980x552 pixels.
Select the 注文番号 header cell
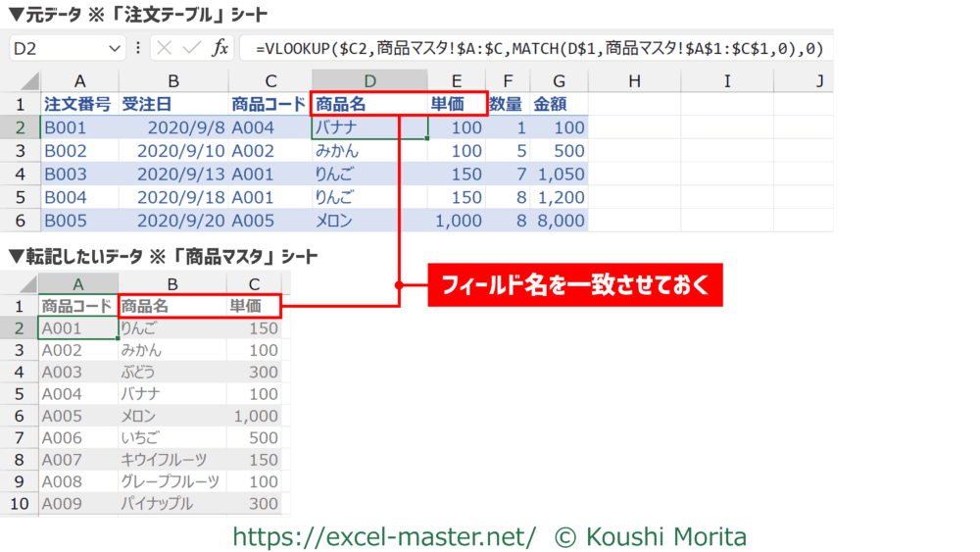pyautogui.click(x=76, y=104)
